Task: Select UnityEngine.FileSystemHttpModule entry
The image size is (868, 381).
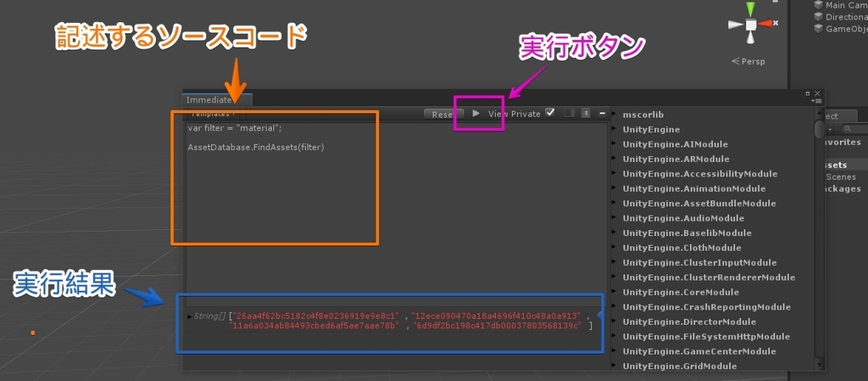Action: point(706,337)
